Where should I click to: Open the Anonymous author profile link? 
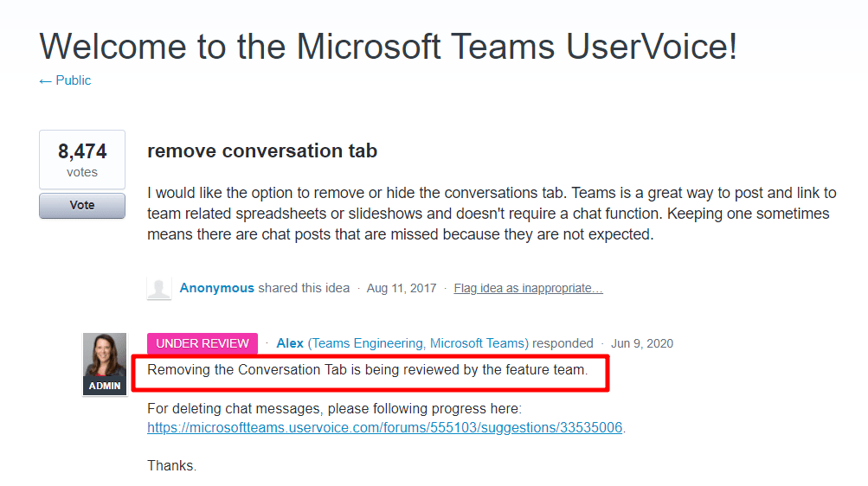click(x=217, y=288)
